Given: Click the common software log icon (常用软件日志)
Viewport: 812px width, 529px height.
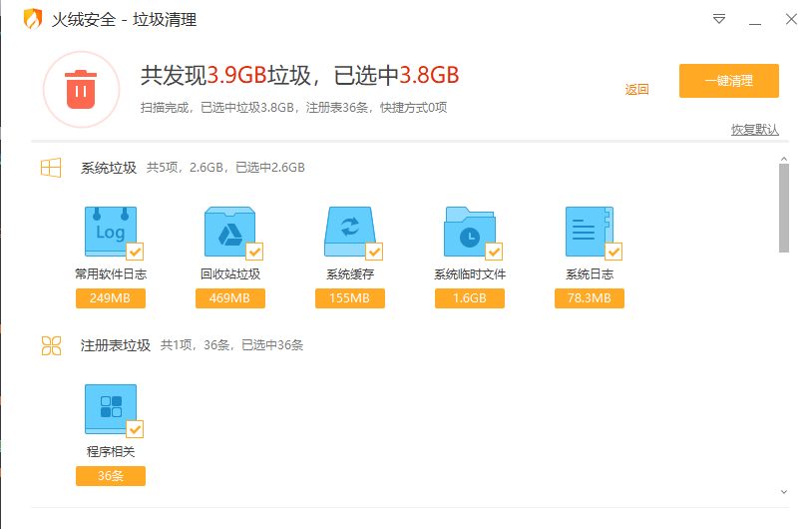Looking at the screenshot, I should pos(109,232).
